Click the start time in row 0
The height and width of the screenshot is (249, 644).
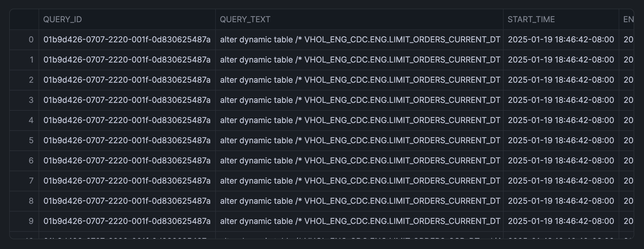(x=561, y=39)
